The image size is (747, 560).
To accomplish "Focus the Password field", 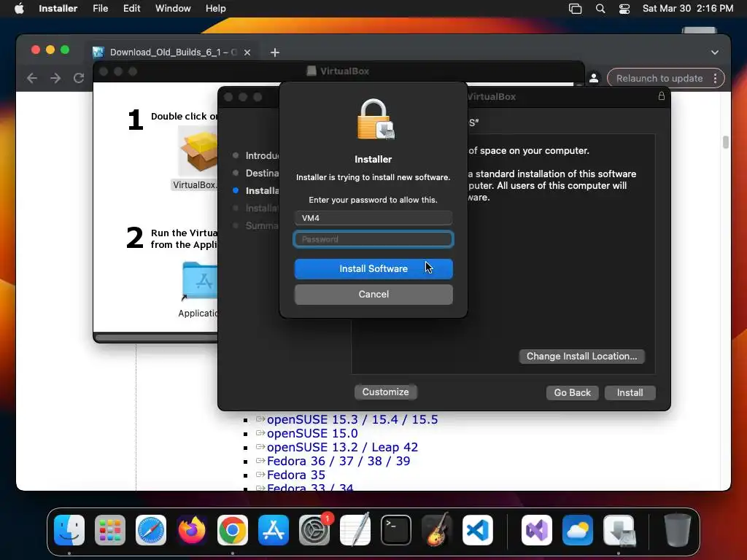I will [373, 239].
